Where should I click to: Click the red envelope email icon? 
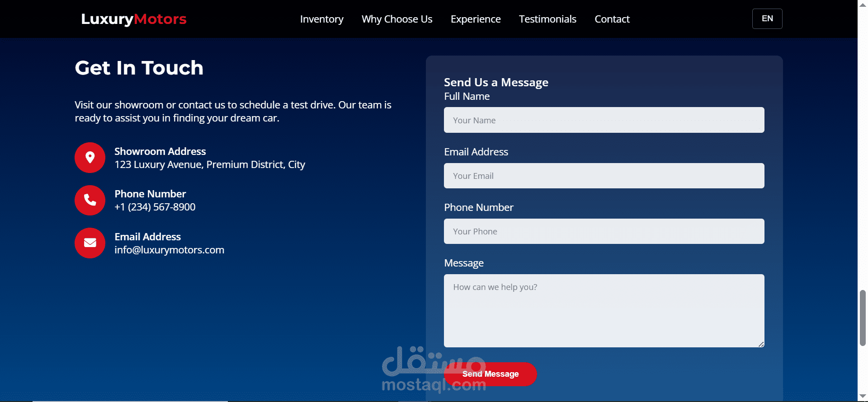tap(90, 243)
